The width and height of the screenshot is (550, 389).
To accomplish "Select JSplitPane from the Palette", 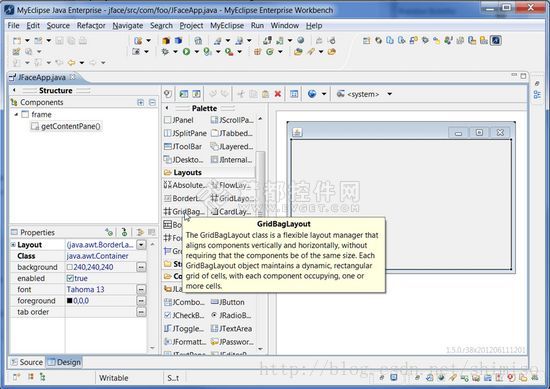I will [x=186, y=133].
